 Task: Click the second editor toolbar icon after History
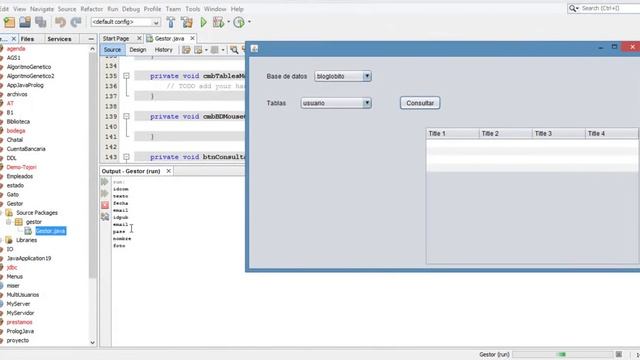(198, 50)
